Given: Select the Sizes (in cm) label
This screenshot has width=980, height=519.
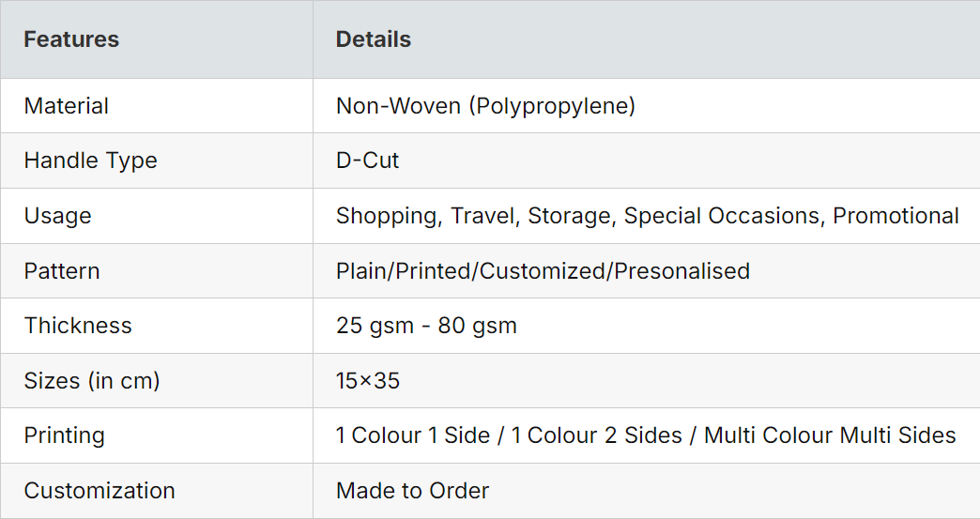Looking at the screenshot, I should pyautogui.click(x=92, y=380).
